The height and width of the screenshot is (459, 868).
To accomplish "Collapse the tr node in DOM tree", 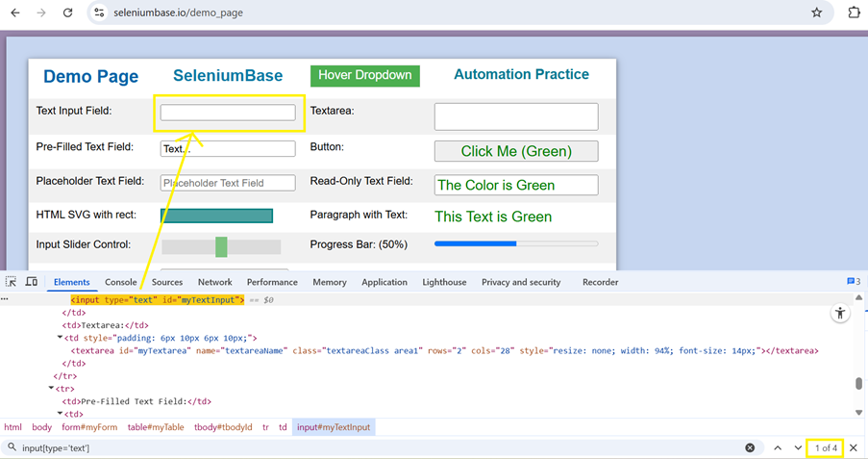I will coord(51,389).
